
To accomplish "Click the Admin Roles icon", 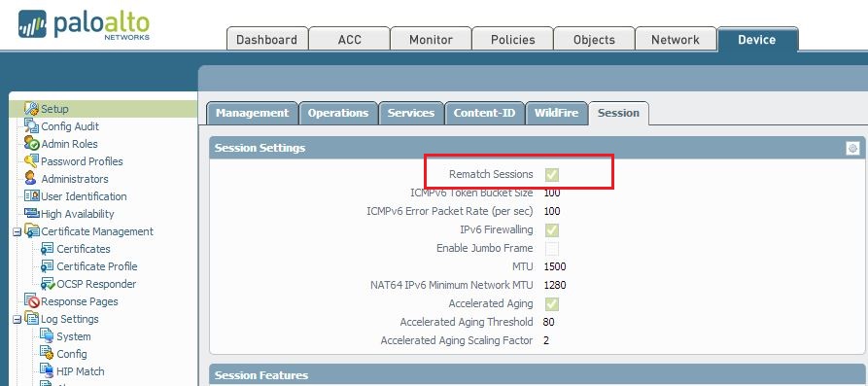I will tap(31, 144).
